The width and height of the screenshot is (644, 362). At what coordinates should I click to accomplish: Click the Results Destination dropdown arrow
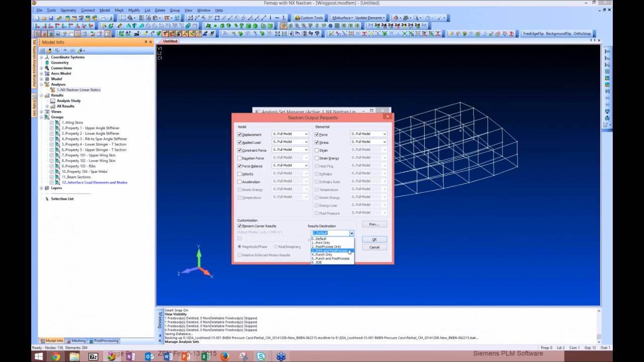click(351, 233)
